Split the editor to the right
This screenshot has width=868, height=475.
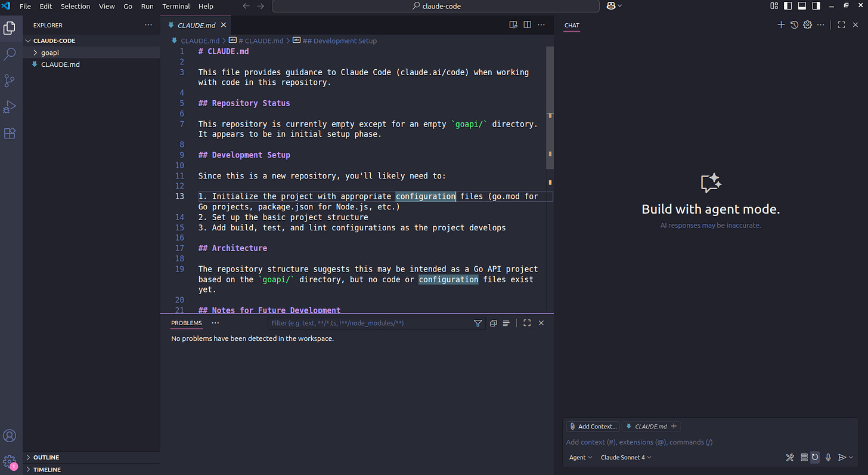527,25
